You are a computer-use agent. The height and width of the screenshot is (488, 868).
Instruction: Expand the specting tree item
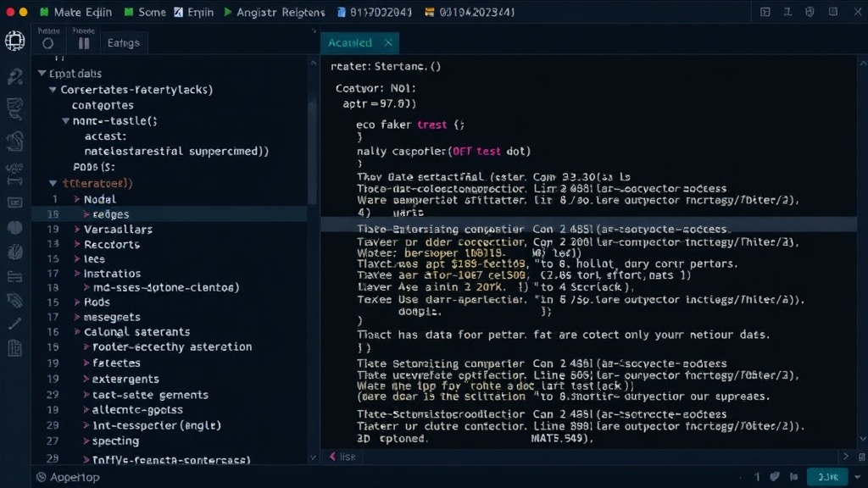[x=87, y=441]
